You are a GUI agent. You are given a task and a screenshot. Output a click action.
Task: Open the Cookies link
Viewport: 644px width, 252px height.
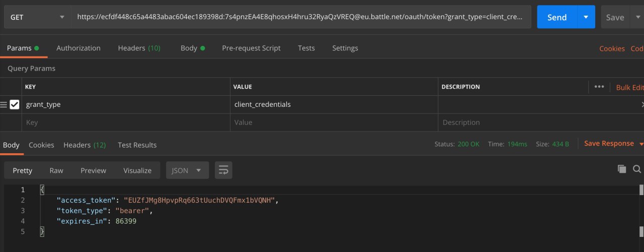[x=612, y=49]
